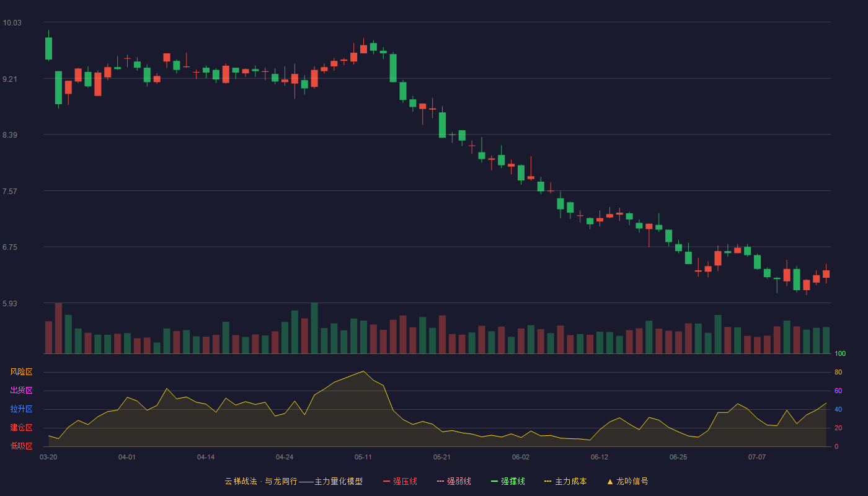Toggle the 主力成本 legend label

point(570,481)
